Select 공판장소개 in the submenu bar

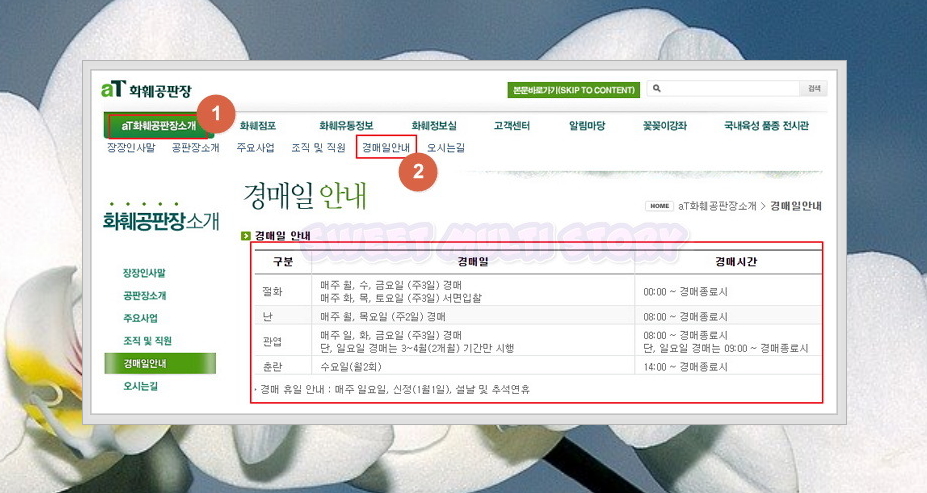click(x=195, y=148)
